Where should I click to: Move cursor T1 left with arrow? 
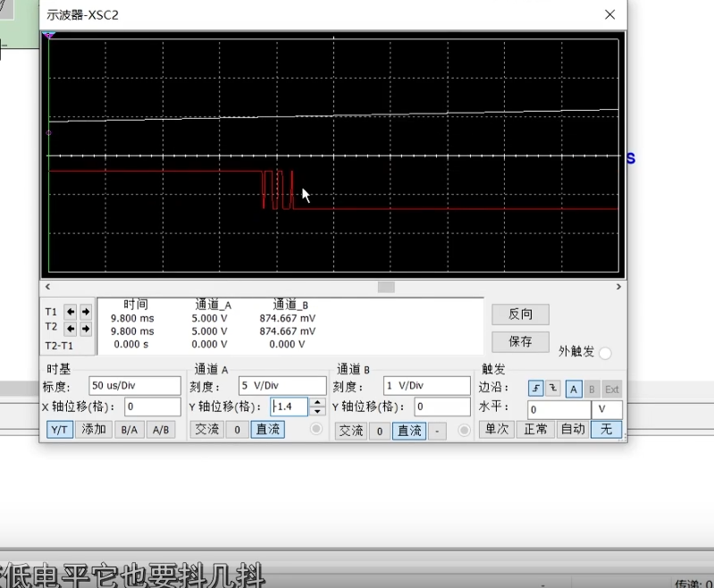pos(70,312)
